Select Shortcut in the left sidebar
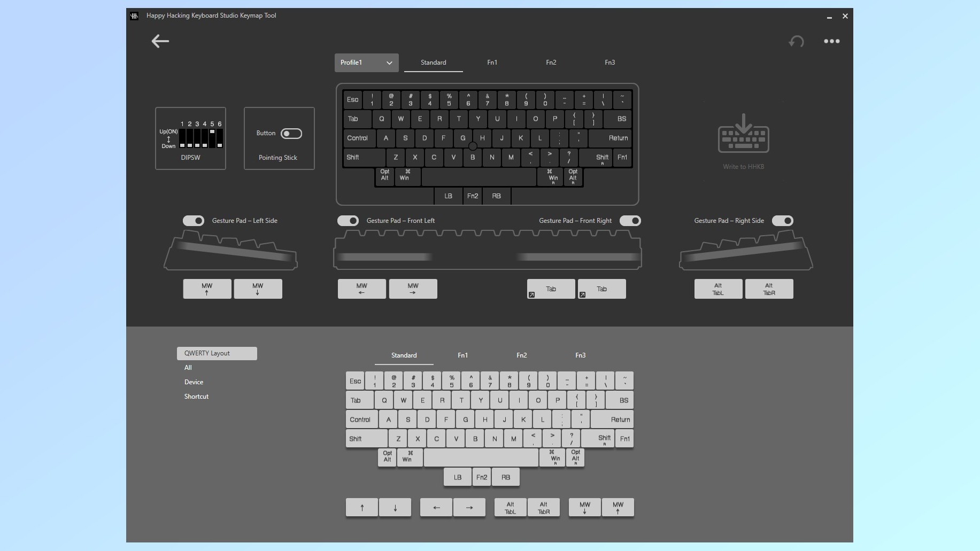 point(196,396)
